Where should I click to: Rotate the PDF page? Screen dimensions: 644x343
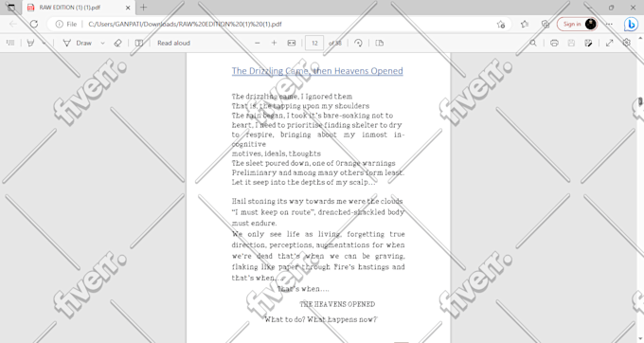[358, 43]
